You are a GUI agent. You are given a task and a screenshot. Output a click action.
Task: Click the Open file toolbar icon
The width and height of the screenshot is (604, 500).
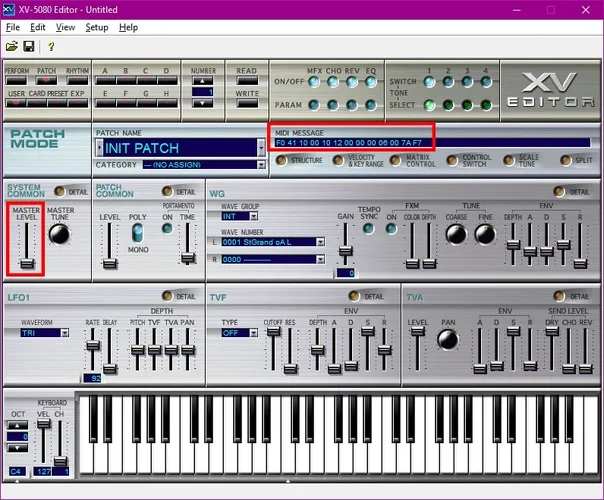(x=12, y=46)
